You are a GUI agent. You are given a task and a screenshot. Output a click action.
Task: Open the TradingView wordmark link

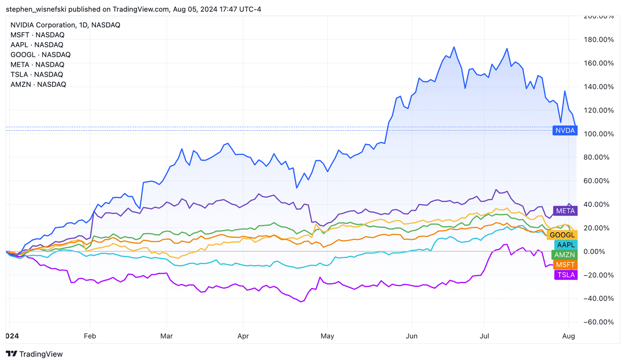pos(41,354)
